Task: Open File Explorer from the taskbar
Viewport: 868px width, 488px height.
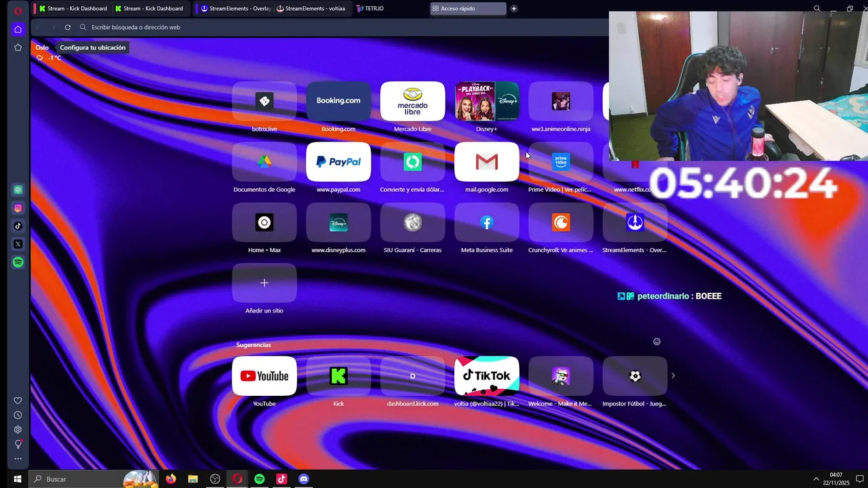Action: pyautogui.click(x=193, y=479)
